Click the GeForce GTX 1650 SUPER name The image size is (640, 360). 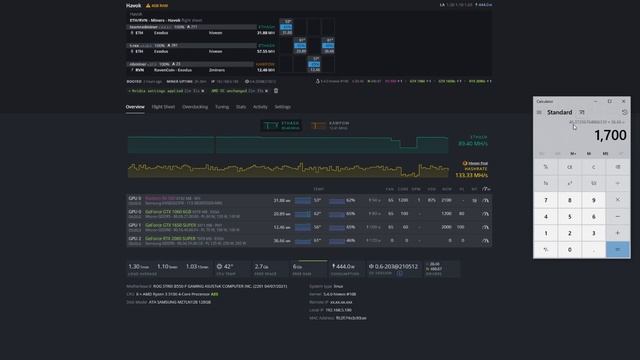(171, 225)
